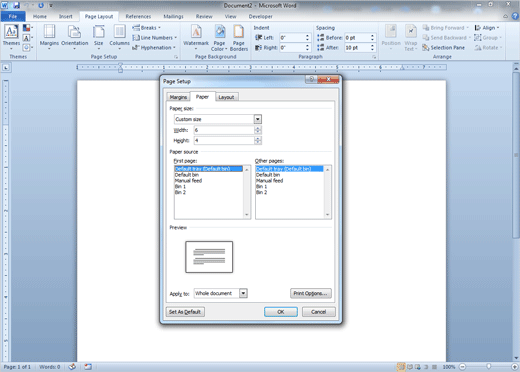Viewport: 520px width, 372px height.
Task: Click the Wrap Text icon
Action: [x=411, y=32]
